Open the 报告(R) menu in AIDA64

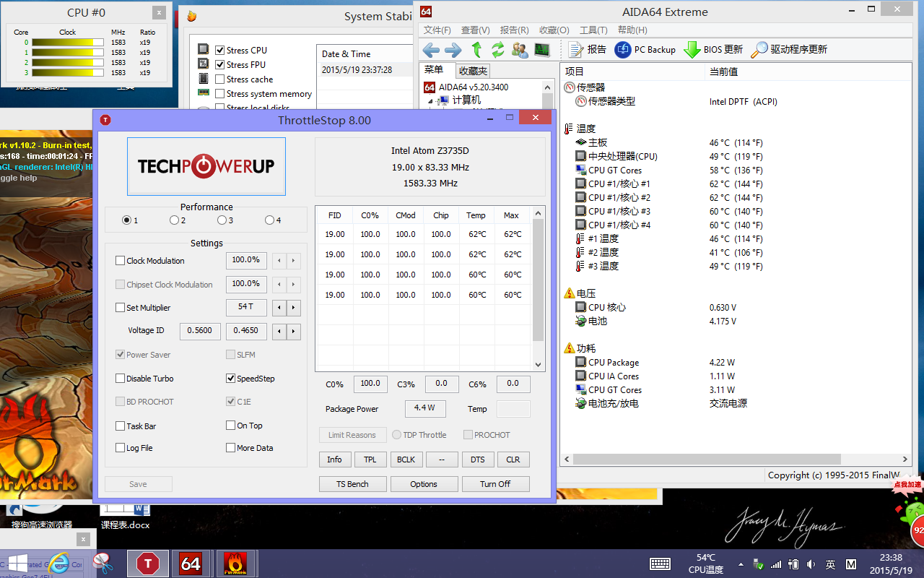coord(515,30)
